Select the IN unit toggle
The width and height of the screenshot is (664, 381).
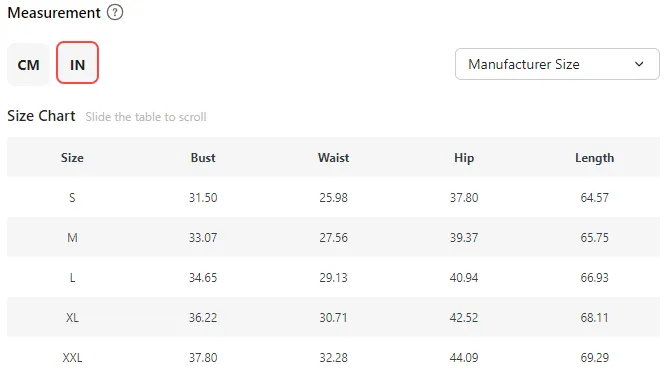pos(77,63)
